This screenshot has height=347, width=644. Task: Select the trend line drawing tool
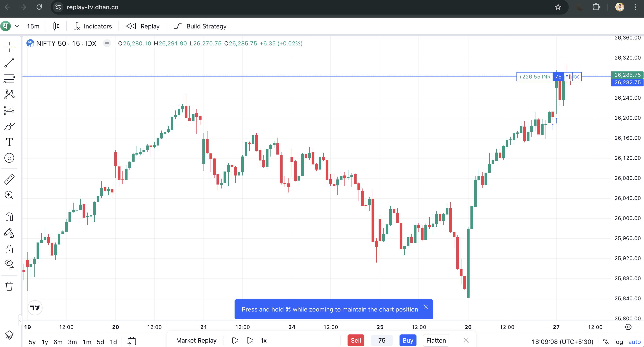(x=9, y=63)
